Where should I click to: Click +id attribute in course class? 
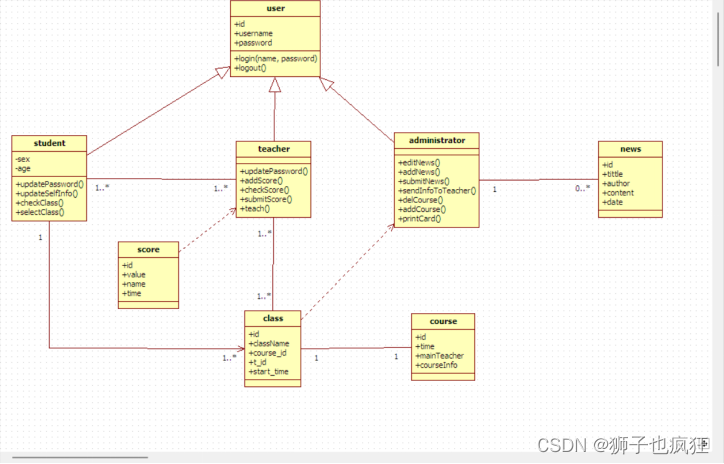(x=421, y=337)
